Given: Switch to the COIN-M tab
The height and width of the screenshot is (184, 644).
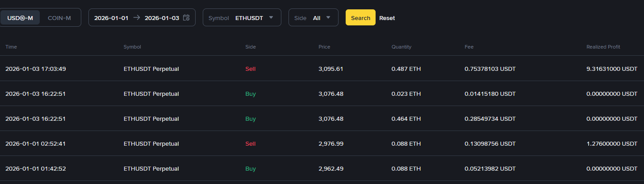Looking at the screenshot, I should click(59, 18).
